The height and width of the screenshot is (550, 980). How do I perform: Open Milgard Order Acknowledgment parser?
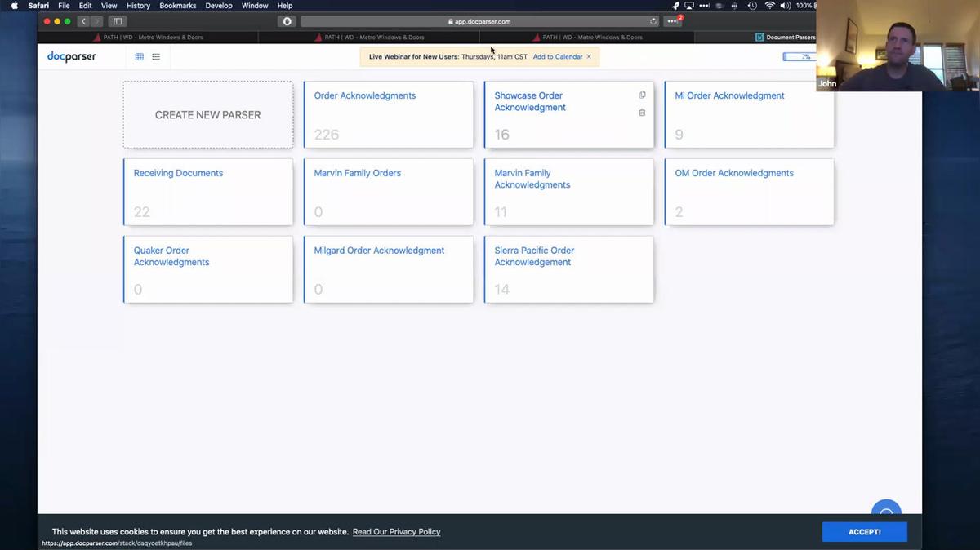379,251
